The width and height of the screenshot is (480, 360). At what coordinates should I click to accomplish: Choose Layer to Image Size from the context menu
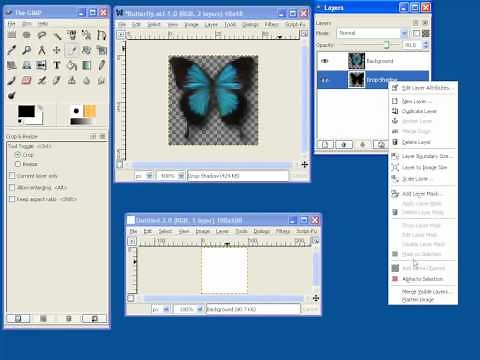coord(423,167)
